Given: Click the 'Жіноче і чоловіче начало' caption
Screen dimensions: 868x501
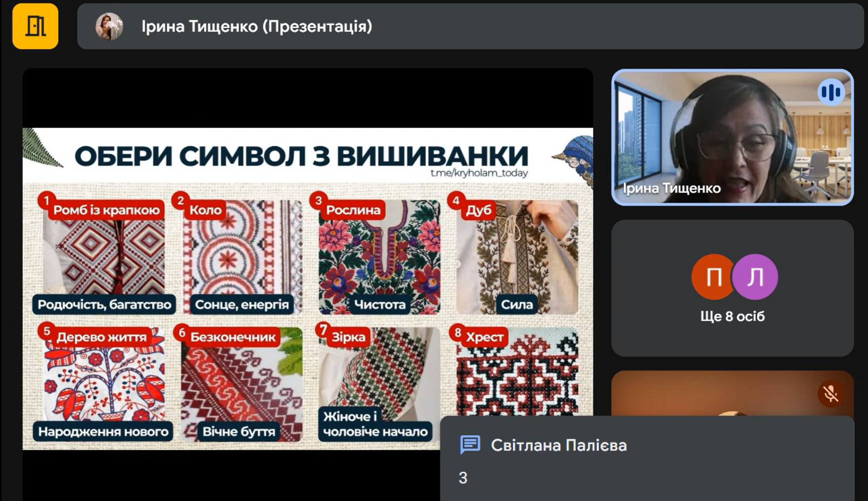Looking at the screenshot, I should (375, 424).
